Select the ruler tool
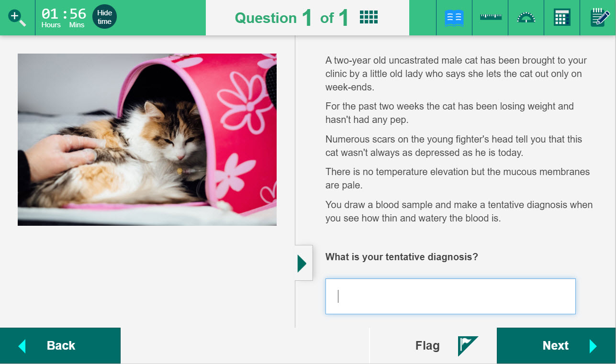Image resolution: width=616 pixels, height=364 pixels. [x=490, y=18]
